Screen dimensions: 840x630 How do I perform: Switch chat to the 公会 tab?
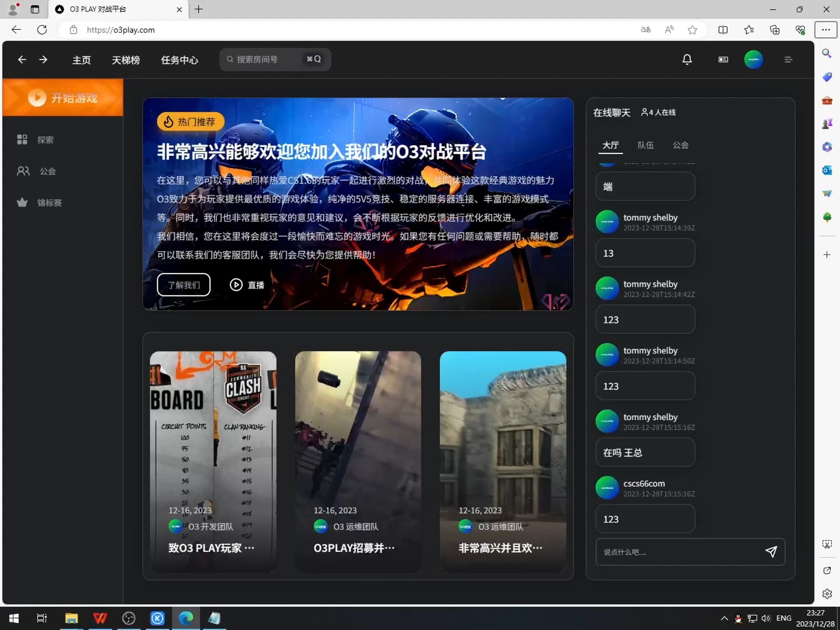(x=680, y=145)
